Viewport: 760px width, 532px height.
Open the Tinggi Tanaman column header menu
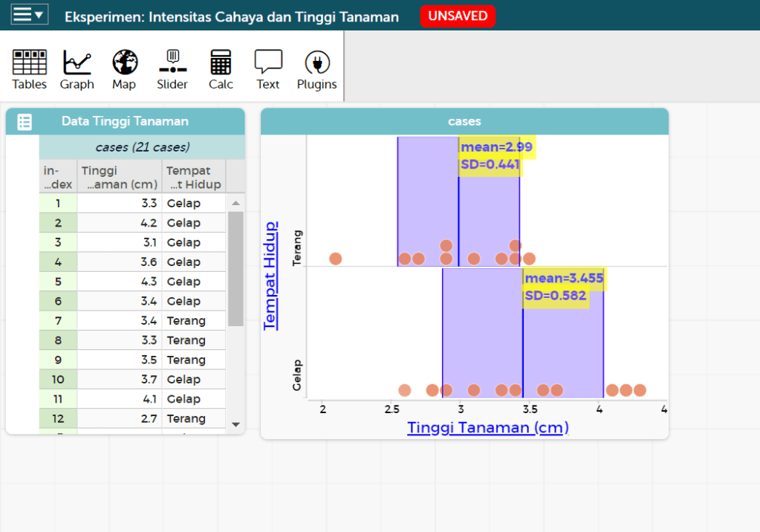point(119,177)
